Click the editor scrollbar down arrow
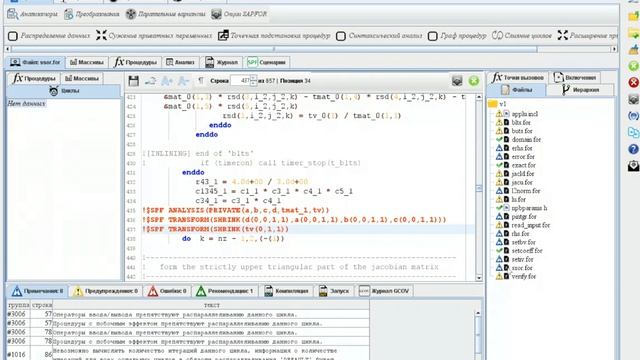 click(x=479, y=278)
